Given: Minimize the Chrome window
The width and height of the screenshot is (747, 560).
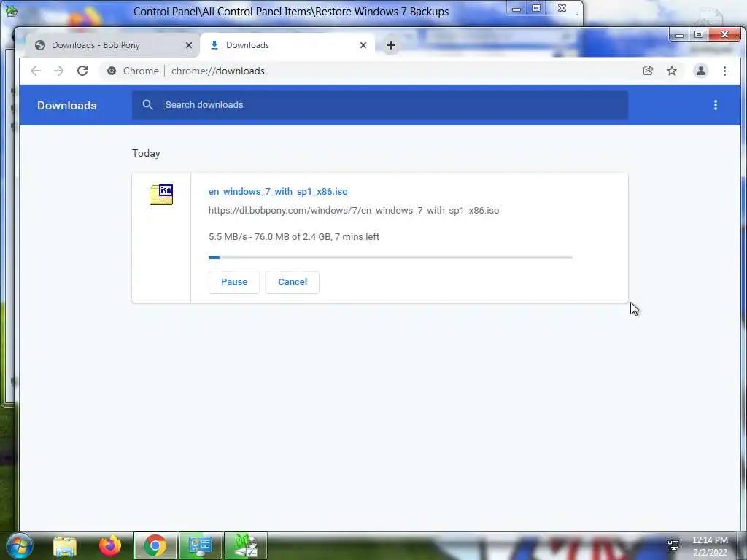Looking at the screenshot, I should pos(679,35).
